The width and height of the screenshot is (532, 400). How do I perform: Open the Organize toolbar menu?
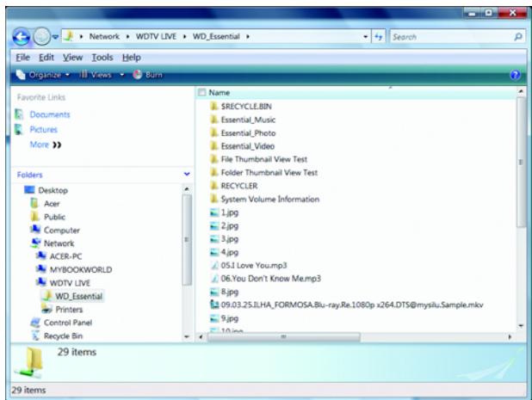tap(43, 75)
